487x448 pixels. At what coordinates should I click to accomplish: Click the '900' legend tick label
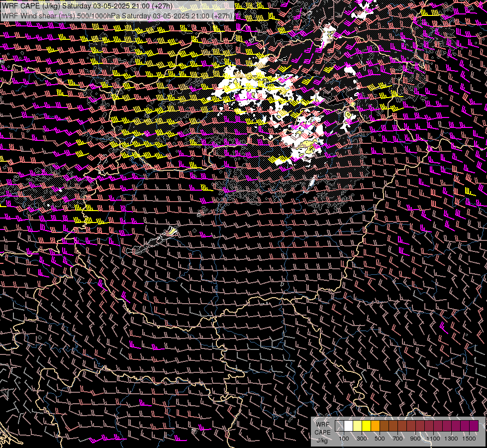pyautogui.click(x=415, y=439)
